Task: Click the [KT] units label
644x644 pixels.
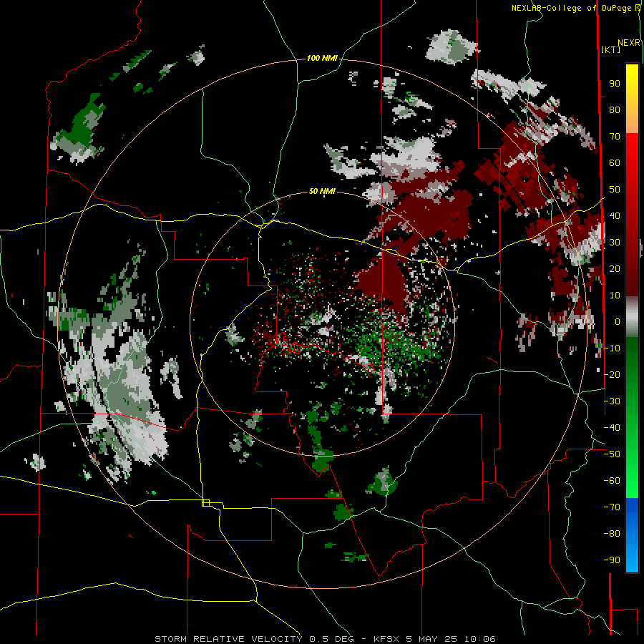Action: [x=610, y=49]
